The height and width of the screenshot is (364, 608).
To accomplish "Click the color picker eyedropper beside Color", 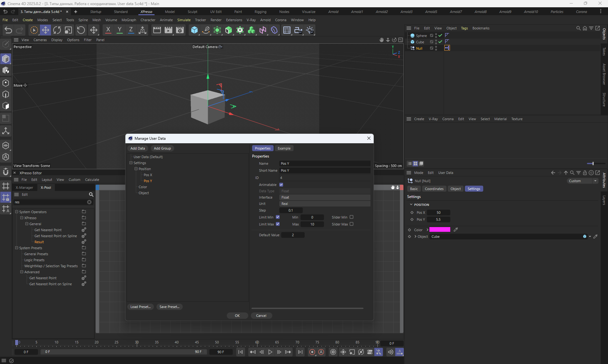I will click(456, 230).
